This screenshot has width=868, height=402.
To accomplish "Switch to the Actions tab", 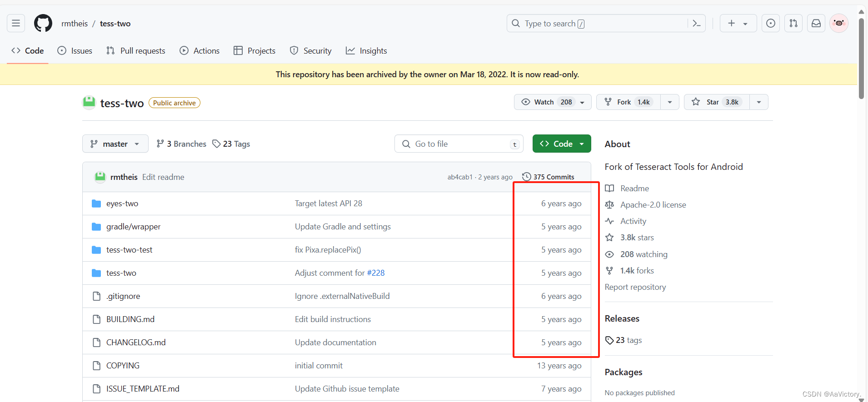I will tap(200, 51).
